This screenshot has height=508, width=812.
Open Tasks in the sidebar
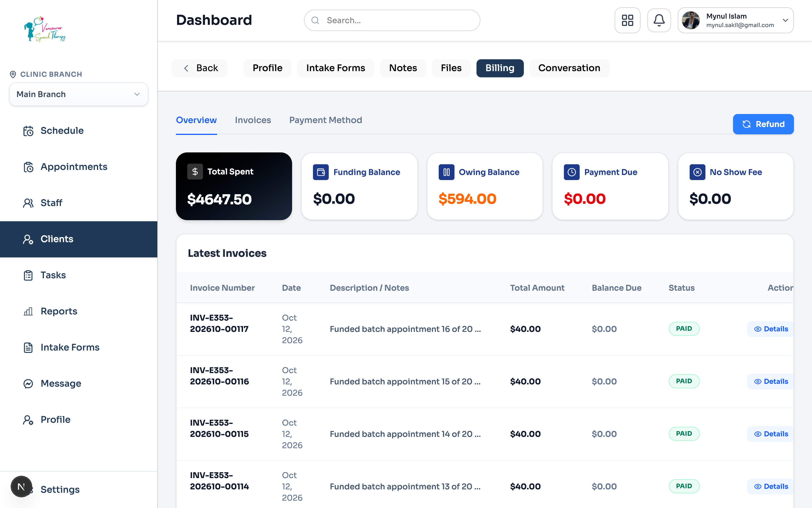[78, 275]
